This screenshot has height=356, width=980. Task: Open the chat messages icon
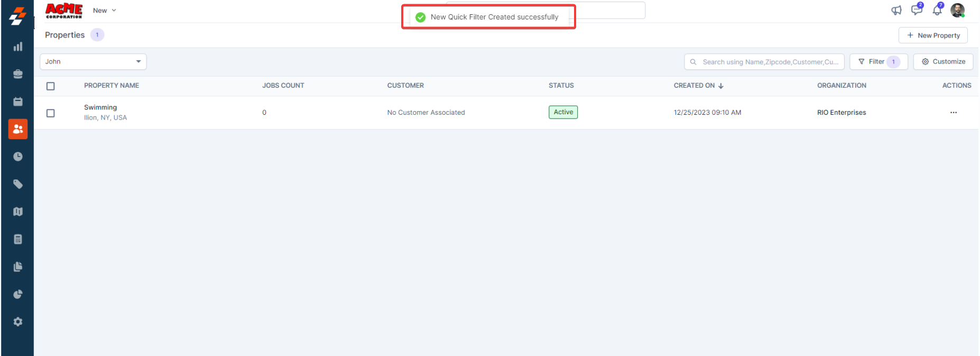917,10
